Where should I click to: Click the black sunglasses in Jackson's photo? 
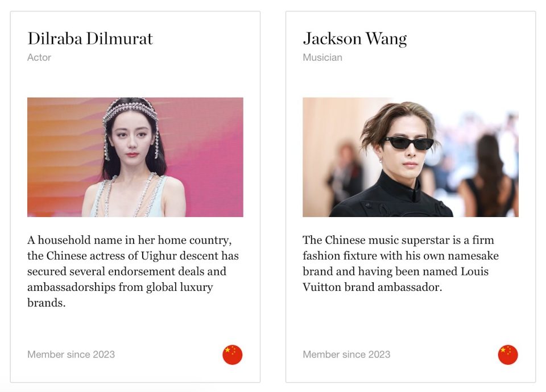coord(408,143)
